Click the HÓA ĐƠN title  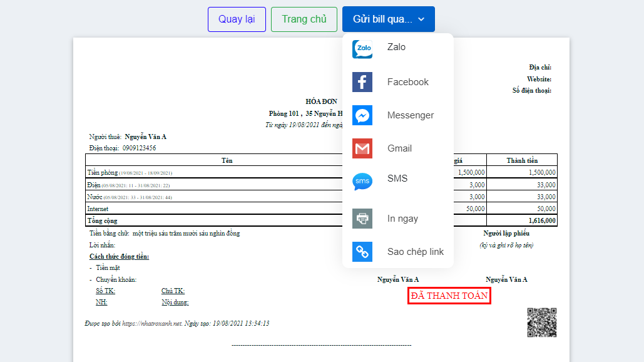(x=321, y=101)
